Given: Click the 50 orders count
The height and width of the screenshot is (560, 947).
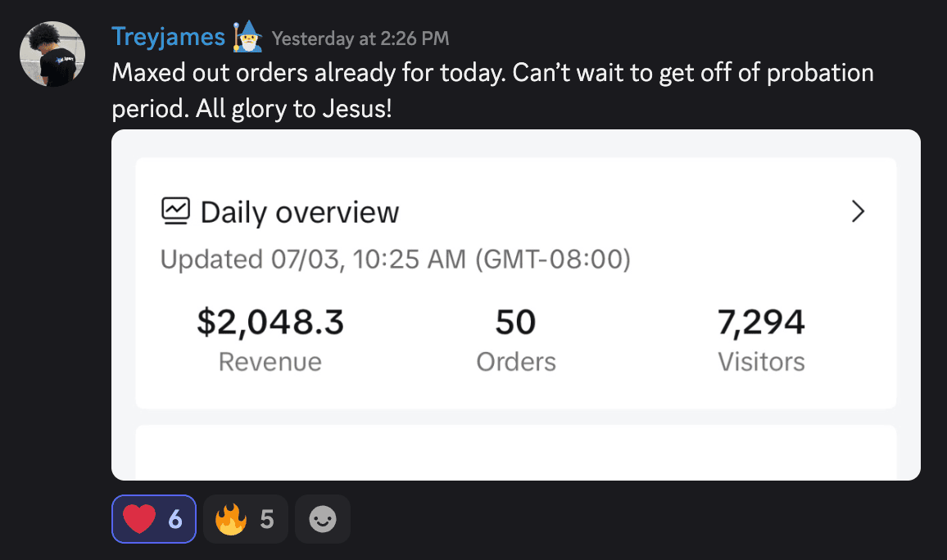Looking at the screenshot, I should 516,323.
